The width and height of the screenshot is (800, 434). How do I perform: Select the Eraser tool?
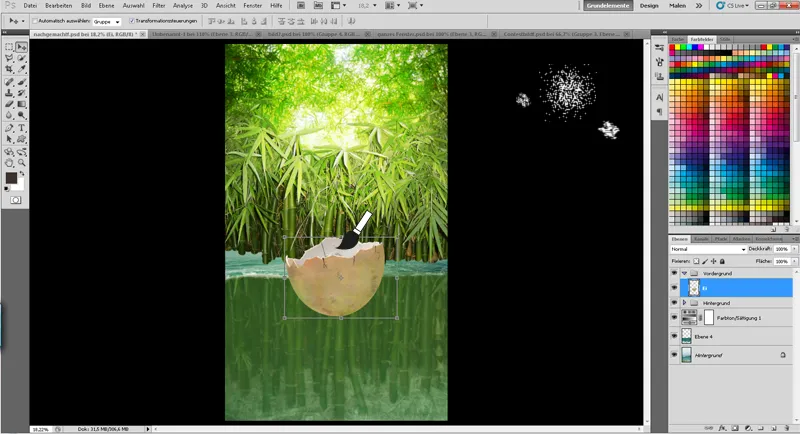(x=9, y=104)
